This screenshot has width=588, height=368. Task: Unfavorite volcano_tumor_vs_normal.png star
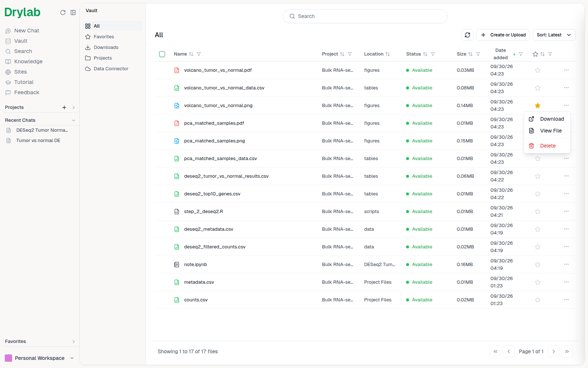[538, 106]
